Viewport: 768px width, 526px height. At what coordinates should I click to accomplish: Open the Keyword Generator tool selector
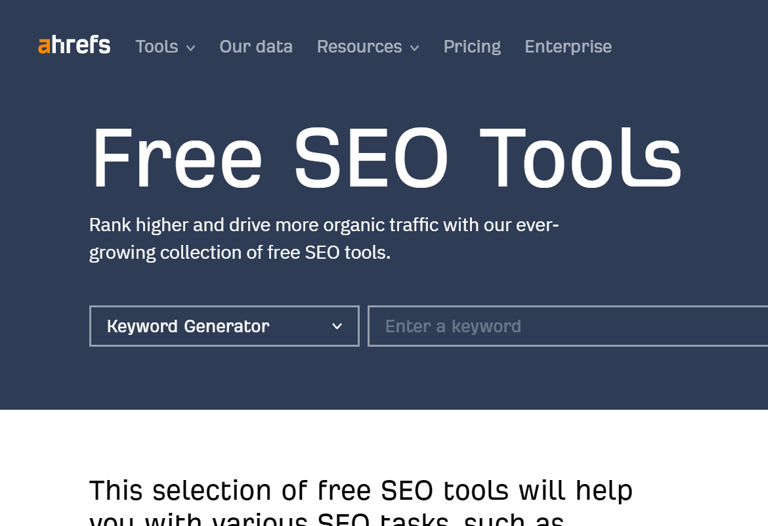point(224,326)
